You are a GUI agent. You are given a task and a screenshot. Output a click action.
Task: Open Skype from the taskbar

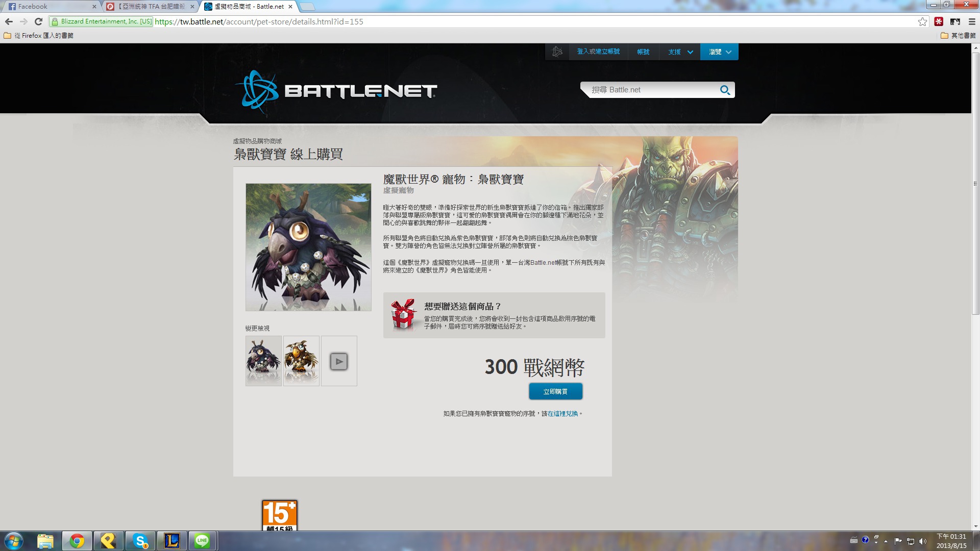[x=140, y=541]
